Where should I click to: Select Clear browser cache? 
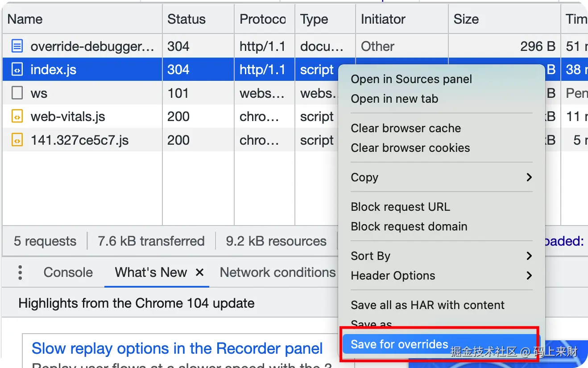[x=406, y=128]
